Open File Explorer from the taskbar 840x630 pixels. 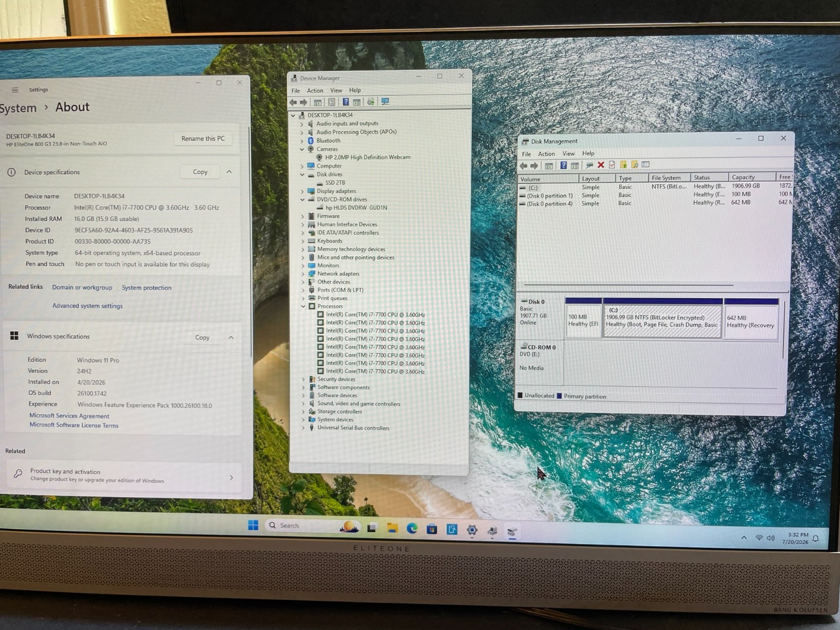coord(392,528)
